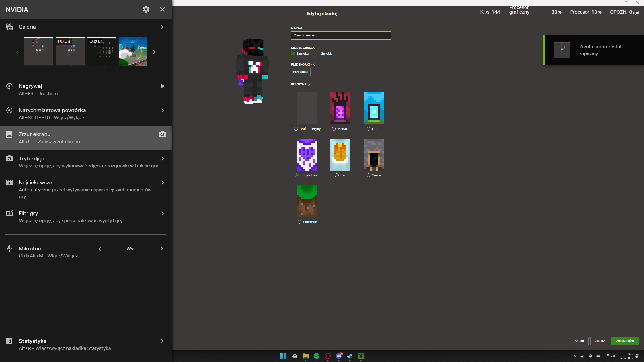Expand the Filtr gry section

pyautogui.click(x=162, y=213)
